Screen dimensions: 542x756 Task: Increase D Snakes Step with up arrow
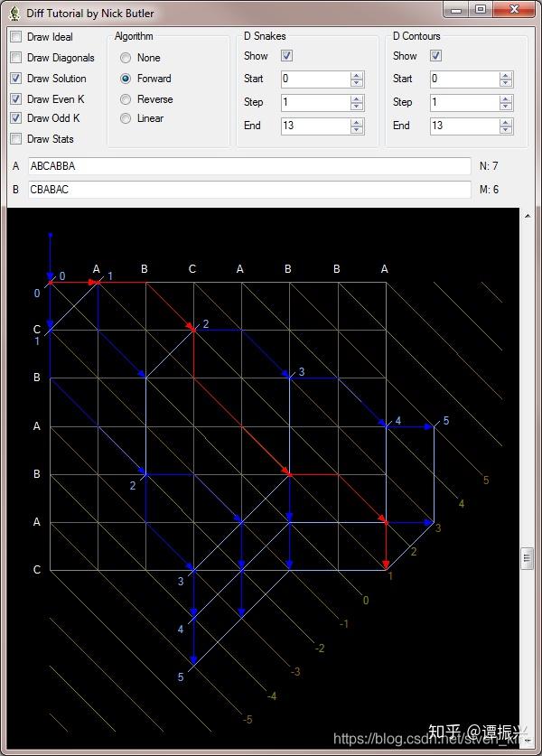[357, 98]
